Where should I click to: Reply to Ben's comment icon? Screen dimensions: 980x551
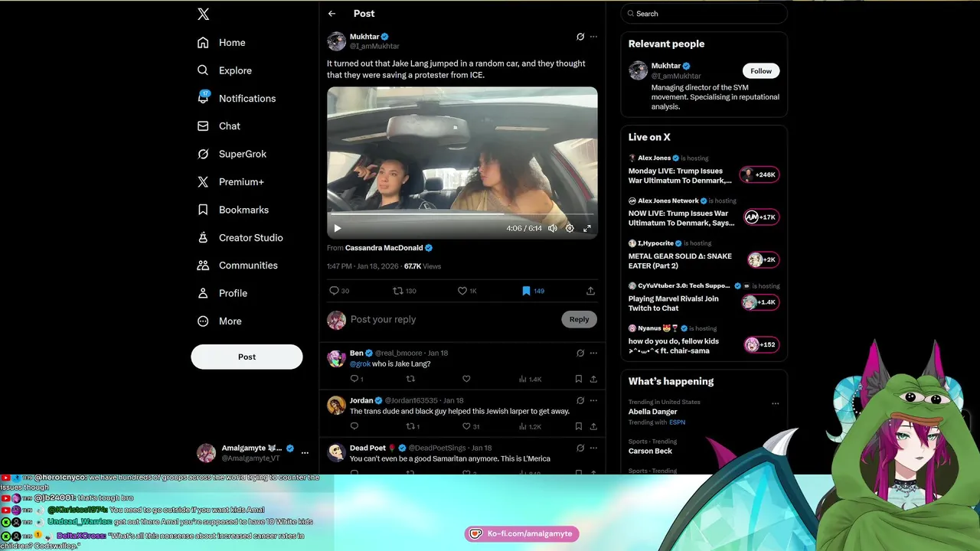(x=354, y=379)
